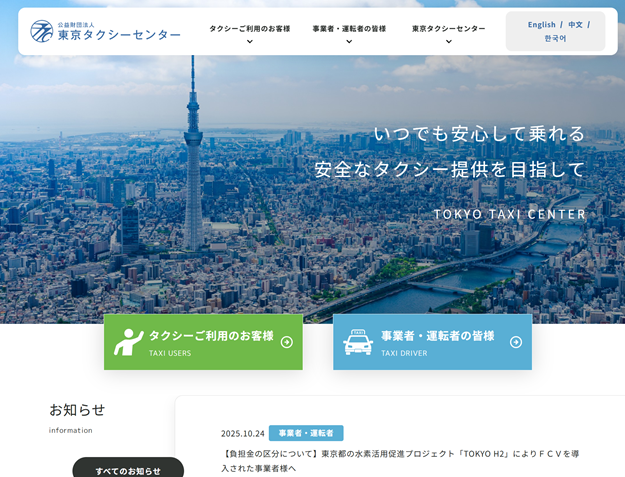
Task: Click TOKYO TAXI CENTER hero text
Action: [x=510, y=214]
